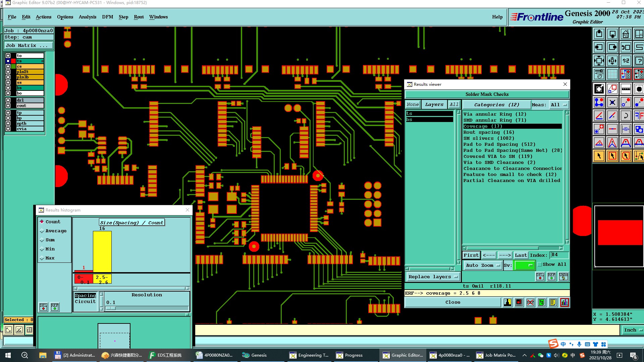Click the arrow pointer select tool
644x362 pixels.
[x=599, y=156]
